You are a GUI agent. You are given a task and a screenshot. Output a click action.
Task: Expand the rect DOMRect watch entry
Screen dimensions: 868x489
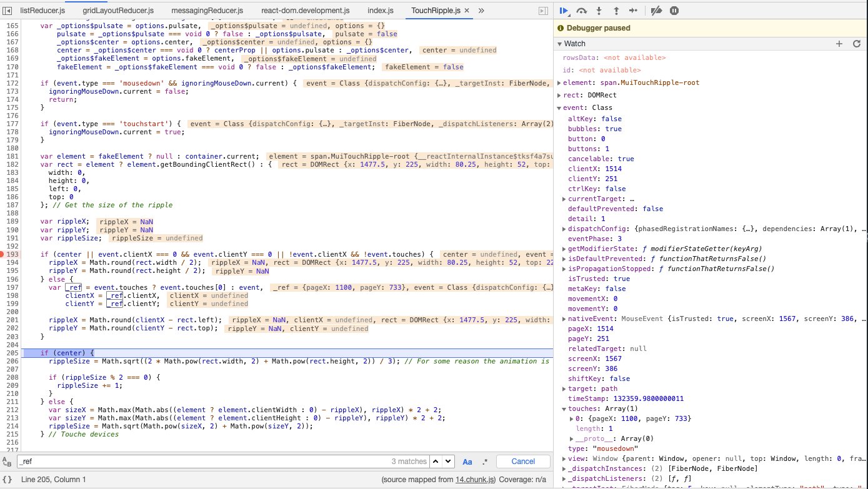point(560,95)
